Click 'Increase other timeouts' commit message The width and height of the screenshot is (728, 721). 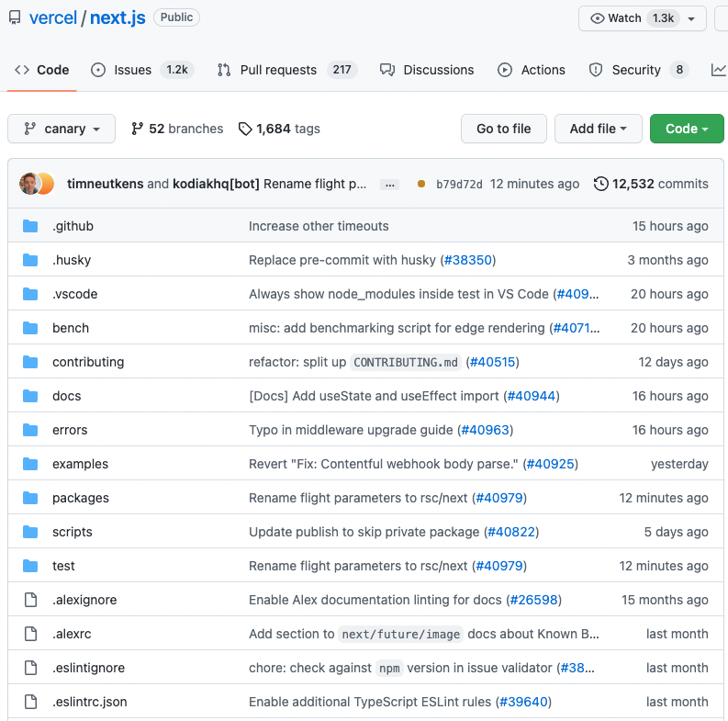point(319,226)
